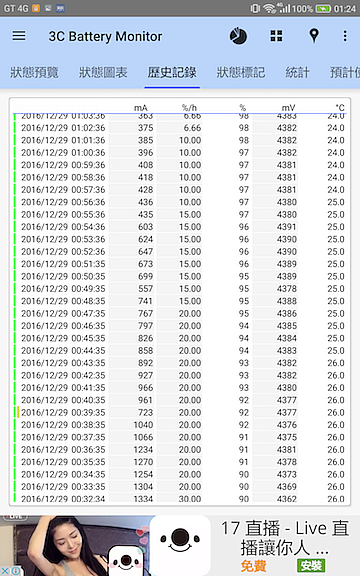The height and width of the screenshot is (576, 360).
Task: Tap the 1066 mA value
Action: point(143,437)
